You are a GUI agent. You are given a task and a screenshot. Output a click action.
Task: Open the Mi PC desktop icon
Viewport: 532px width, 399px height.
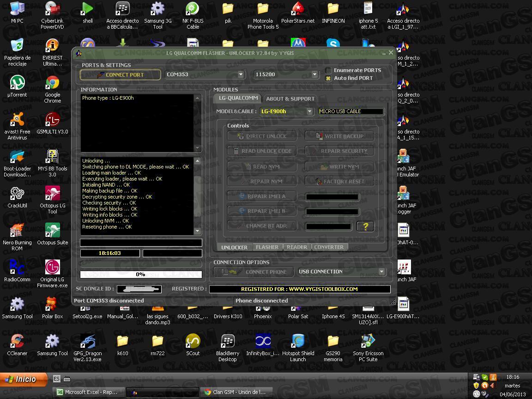(x=17, y=13)
